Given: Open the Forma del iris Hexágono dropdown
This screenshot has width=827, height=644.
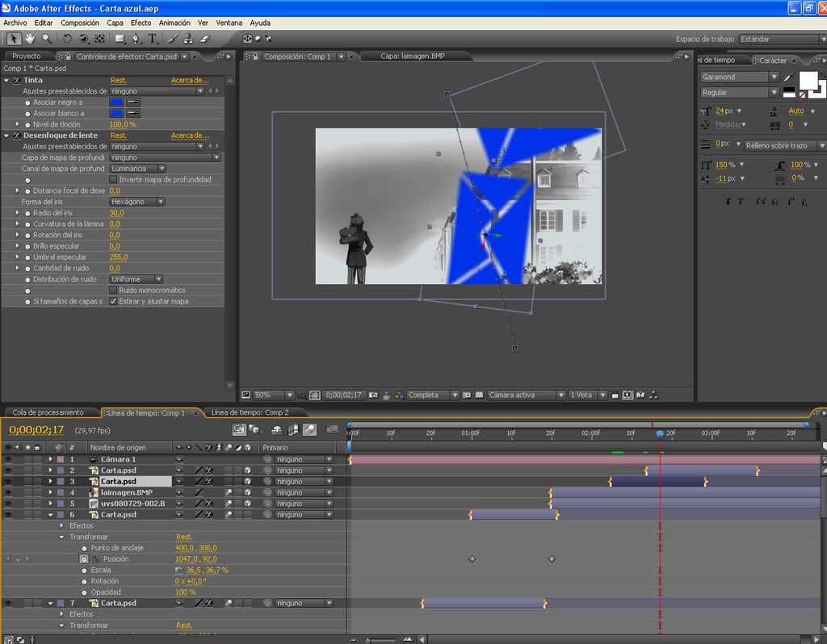Looking at the screenshot, I should [137, 202].
